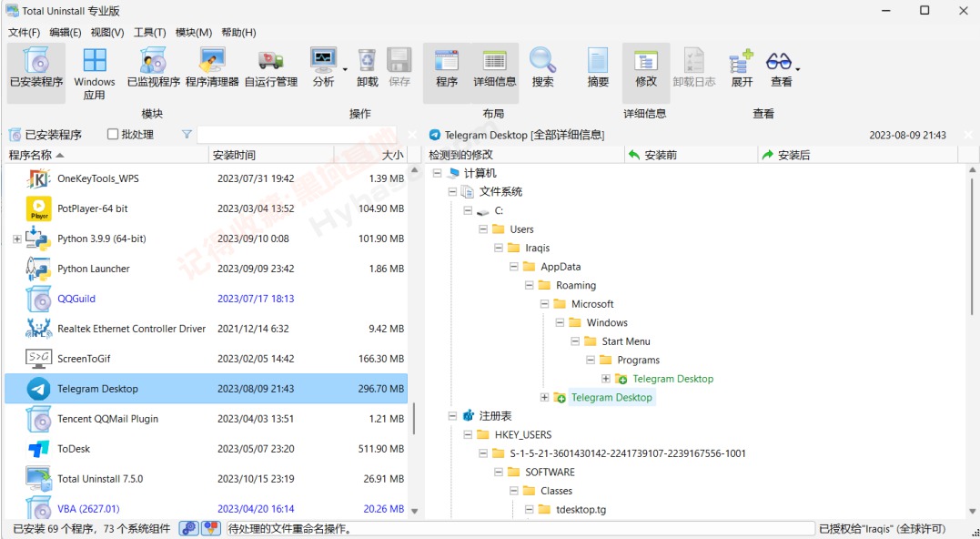Collapse the 注册表 tree node
Image resolution: width=980 pixels, height=539 pixels.
pyautogui.click(x=452, y=416)
